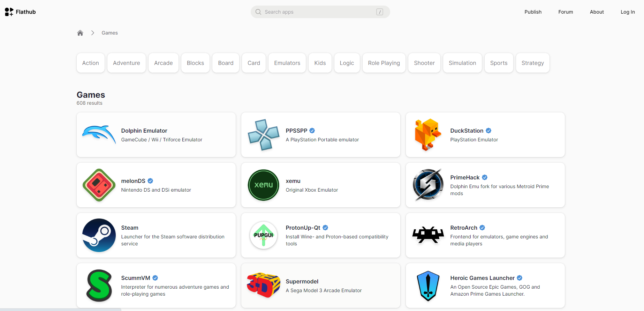644x311 pixels.
Task: Open the Supermodel 3D icon
Action: pos(264,285)
